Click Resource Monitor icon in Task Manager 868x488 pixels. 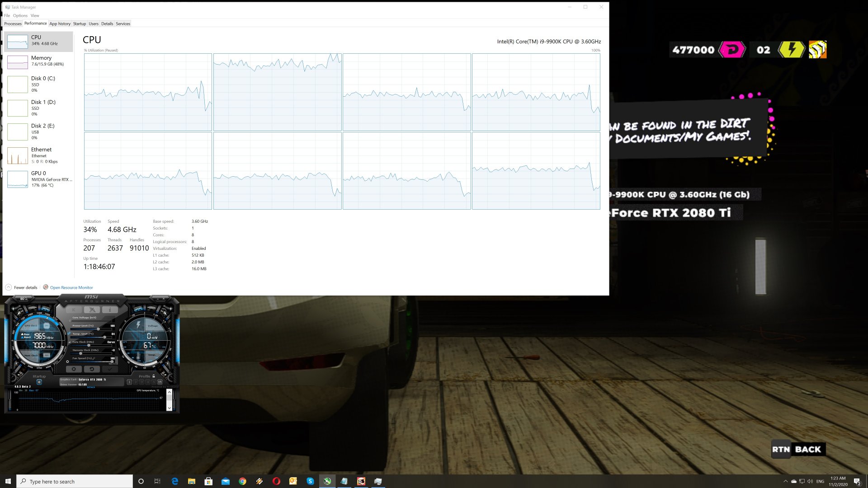45,287
